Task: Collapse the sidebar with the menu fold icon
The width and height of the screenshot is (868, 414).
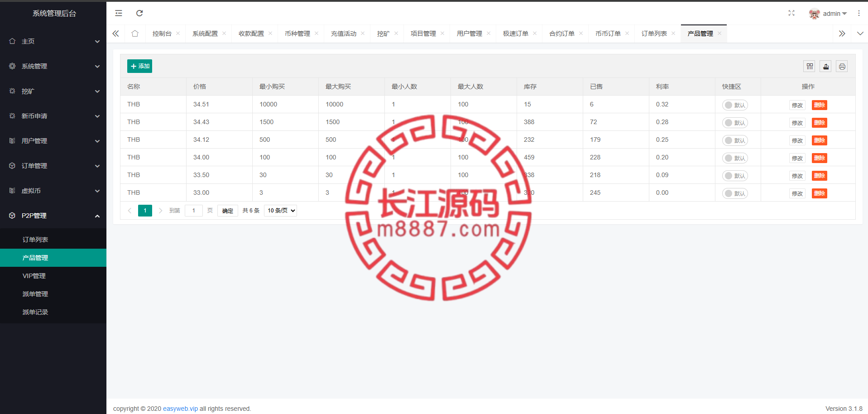Action: (119, 13)
